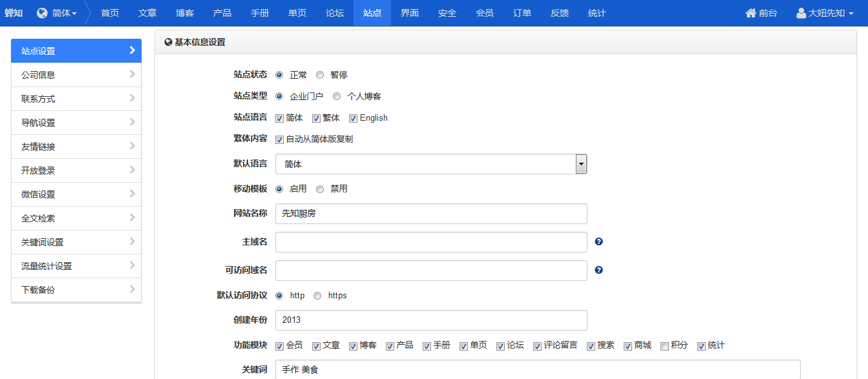Viewport: 868px width, 379px height.
Task: Toggle 统计 module checkbox at row end
Action: [701, 346]
